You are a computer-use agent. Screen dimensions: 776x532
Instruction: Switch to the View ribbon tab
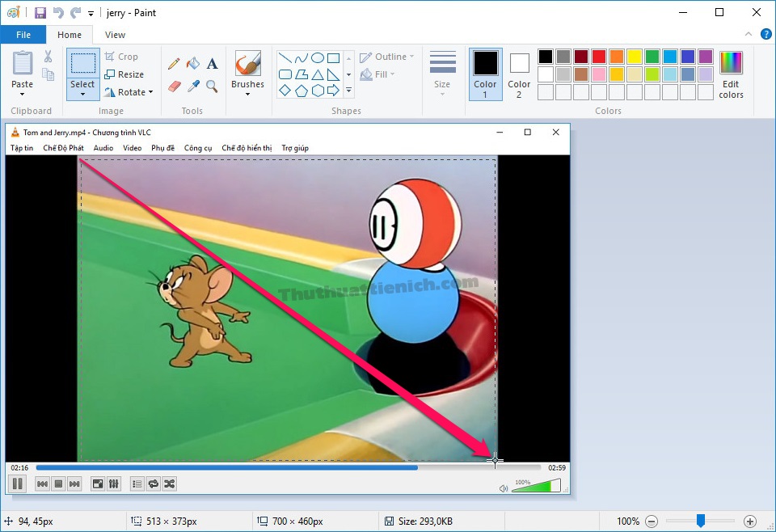click(x=115, y=35)
